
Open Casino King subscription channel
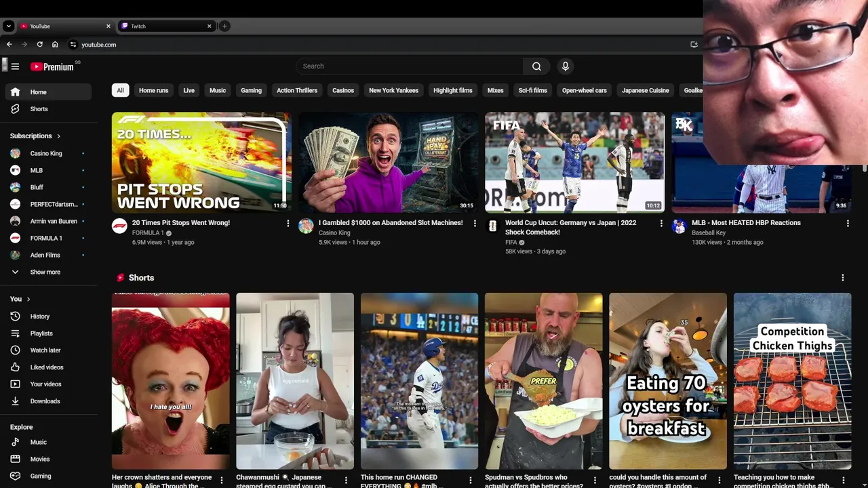coord(47,153)
